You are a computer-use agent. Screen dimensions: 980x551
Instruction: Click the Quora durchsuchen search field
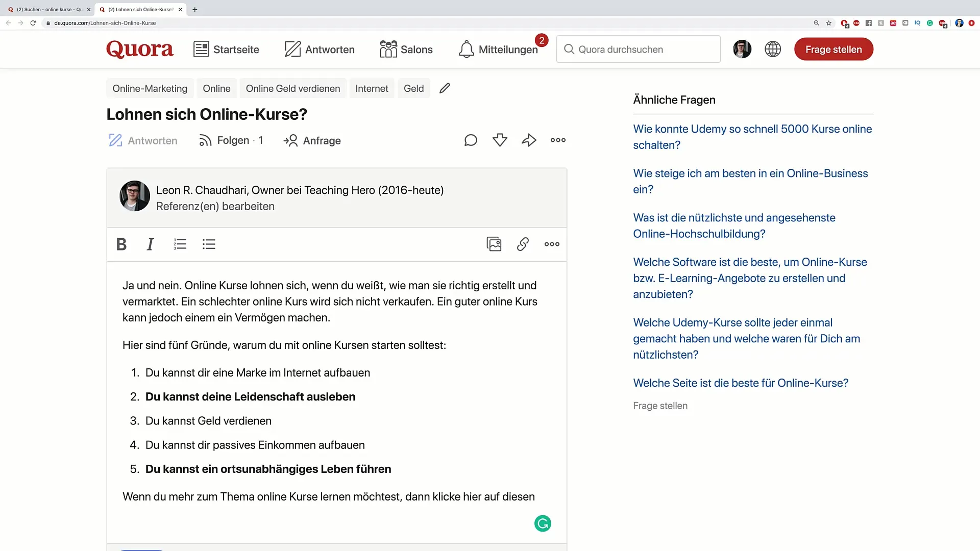point(638,49)
